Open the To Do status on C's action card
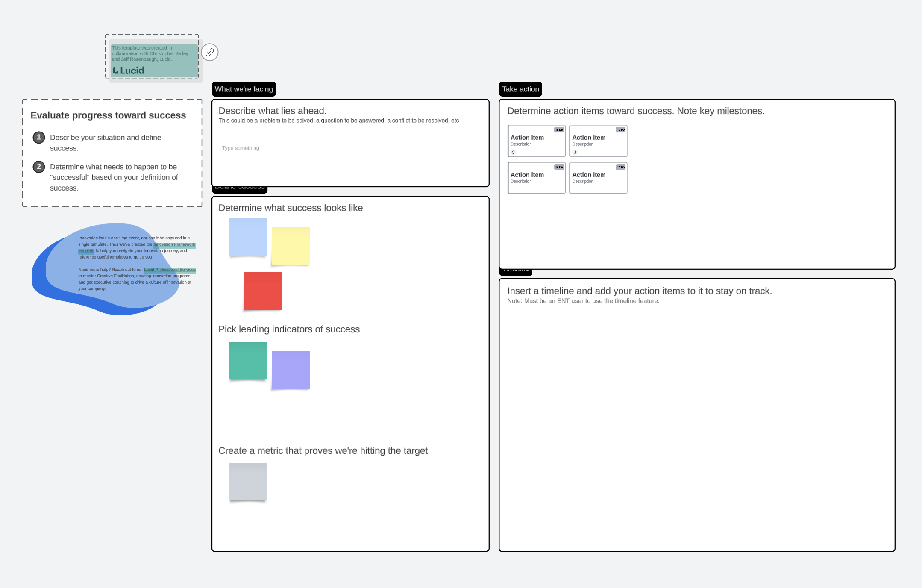Screen dimensions: 922x588 559,130
